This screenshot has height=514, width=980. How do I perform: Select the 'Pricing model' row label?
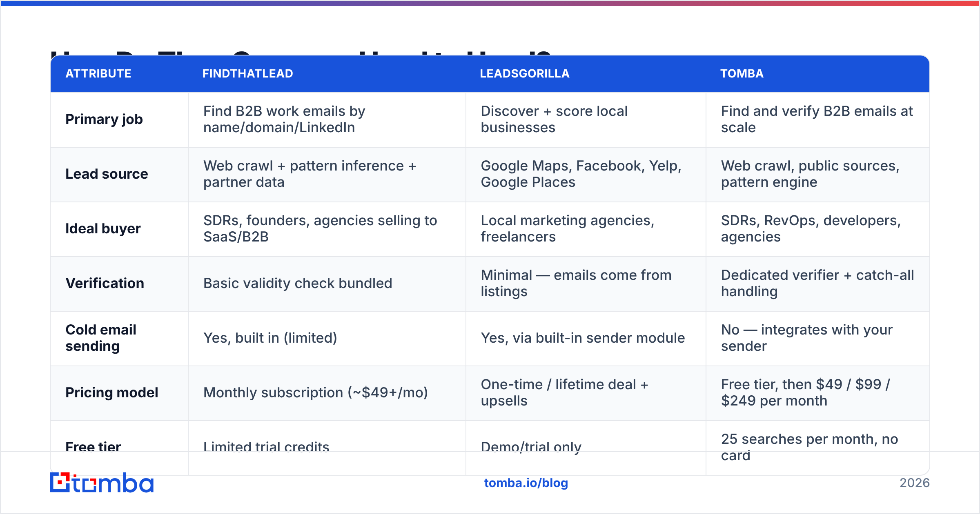pyautogui.click(x=112, y=392)
